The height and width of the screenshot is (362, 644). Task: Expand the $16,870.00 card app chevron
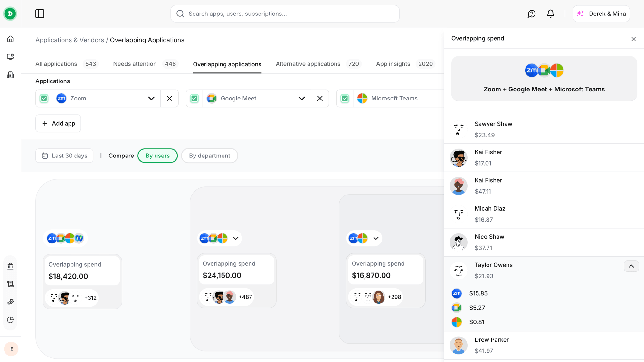[376, 238]
